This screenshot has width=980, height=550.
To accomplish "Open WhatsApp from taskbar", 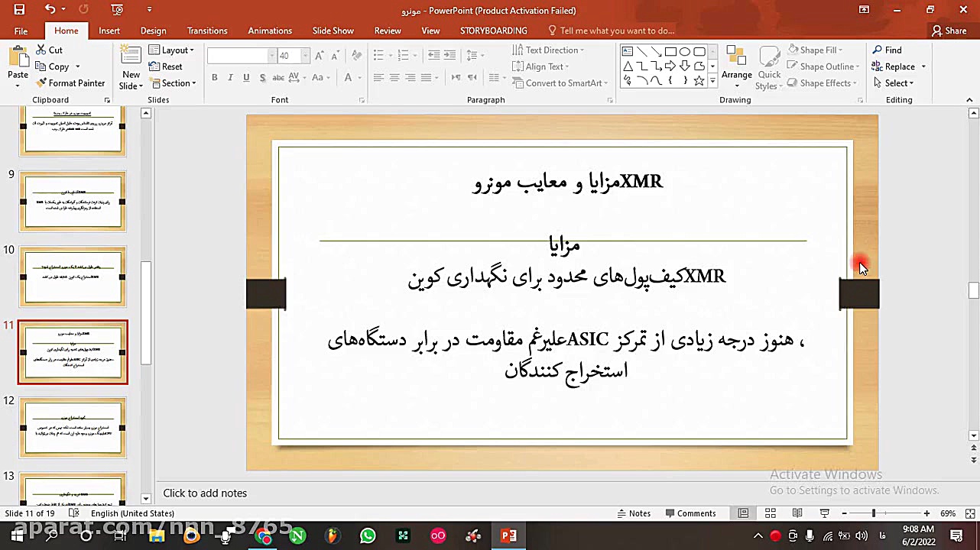I will coord(368,535).
